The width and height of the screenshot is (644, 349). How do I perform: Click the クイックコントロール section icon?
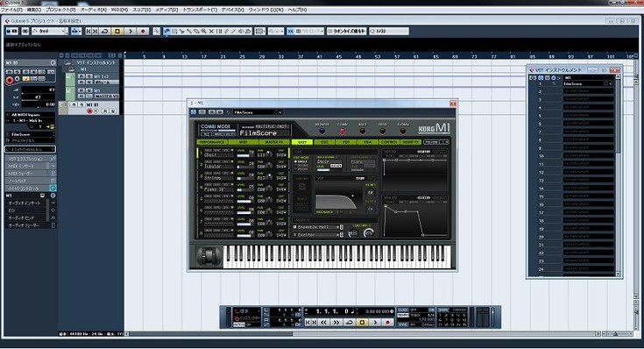click(x=53, y=188)
